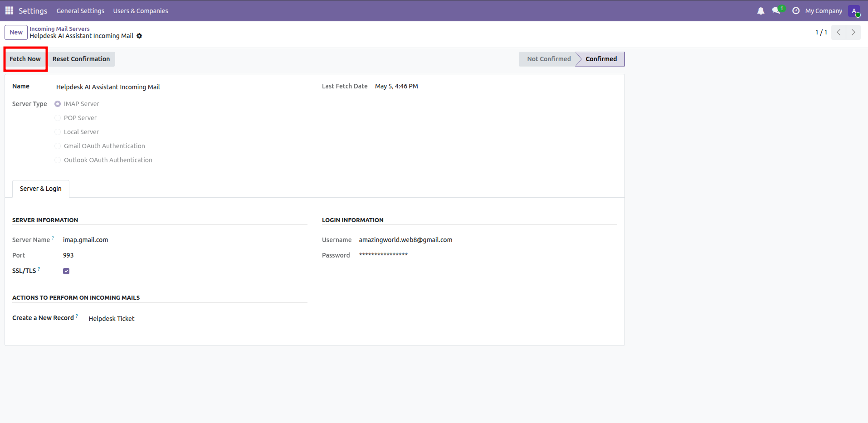
Task: Open the conversations chat icon
Action: (777, 10)
